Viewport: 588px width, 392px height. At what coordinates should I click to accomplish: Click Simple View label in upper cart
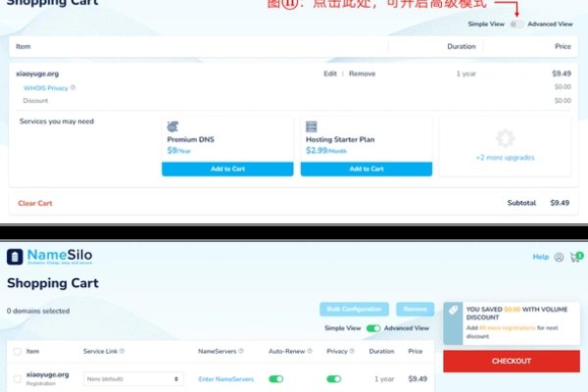click(486, 24)
